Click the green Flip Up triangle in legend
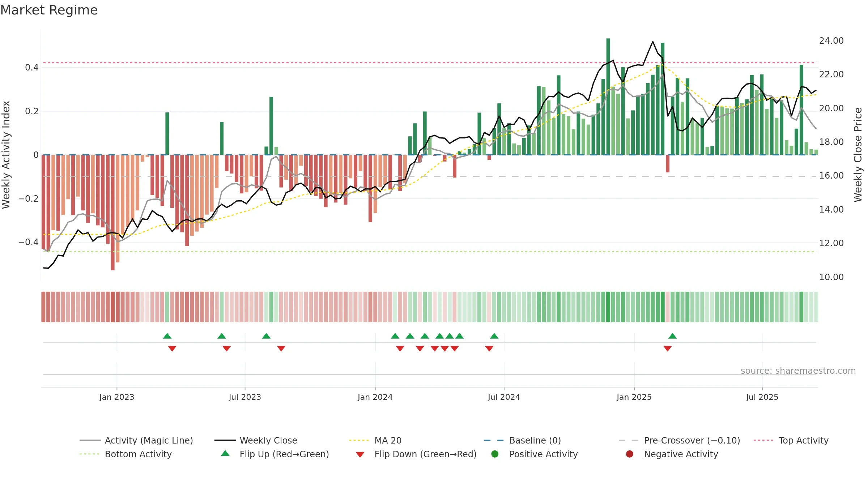 coord(225,453)
